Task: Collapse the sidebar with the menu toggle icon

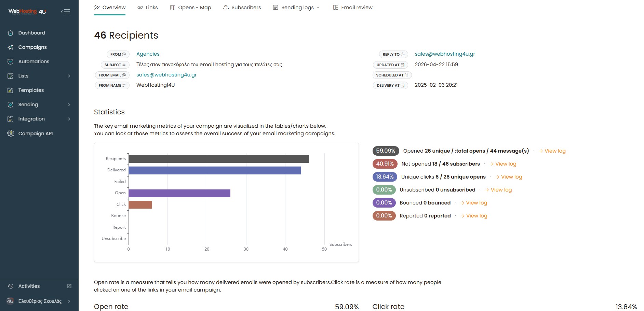Action: point(66,12)
